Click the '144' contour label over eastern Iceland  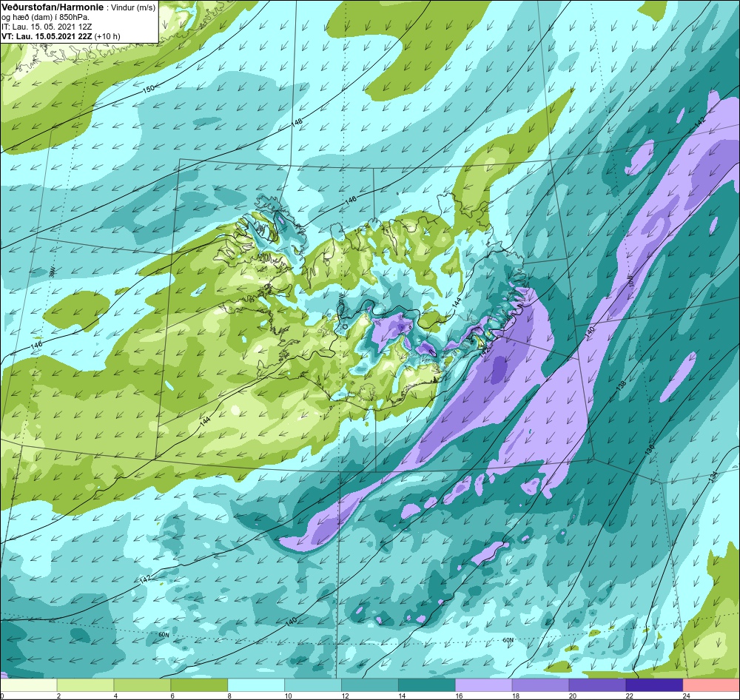point(457,303)
